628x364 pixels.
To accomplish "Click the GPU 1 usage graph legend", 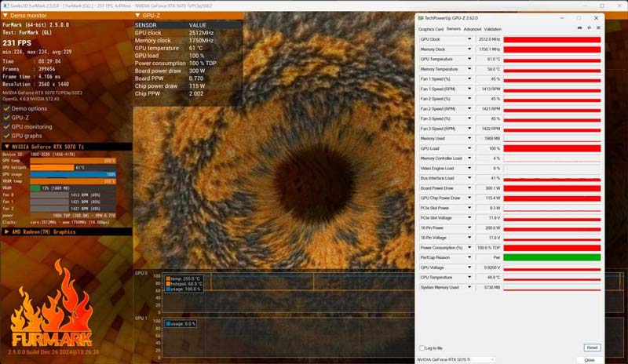I will tap(181, 323).
